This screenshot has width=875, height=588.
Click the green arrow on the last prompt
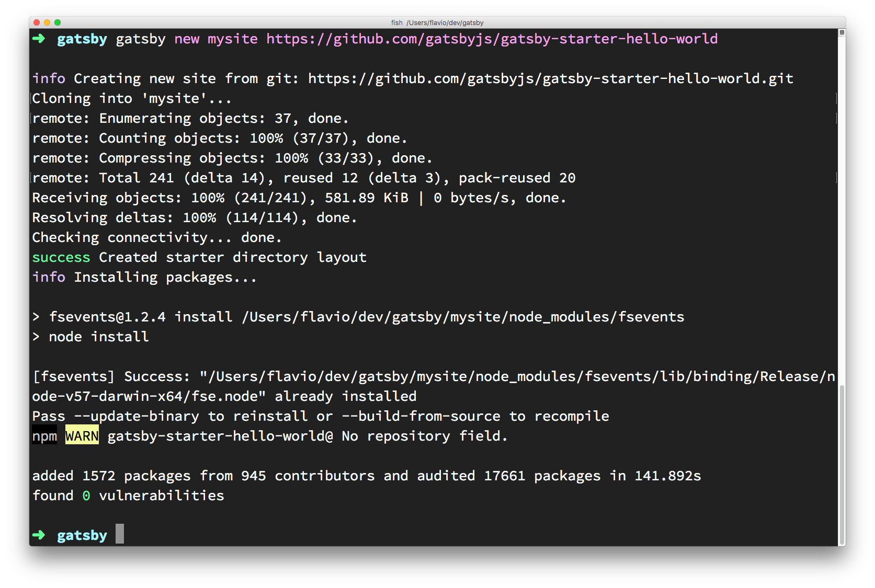(x=39, y=535)
